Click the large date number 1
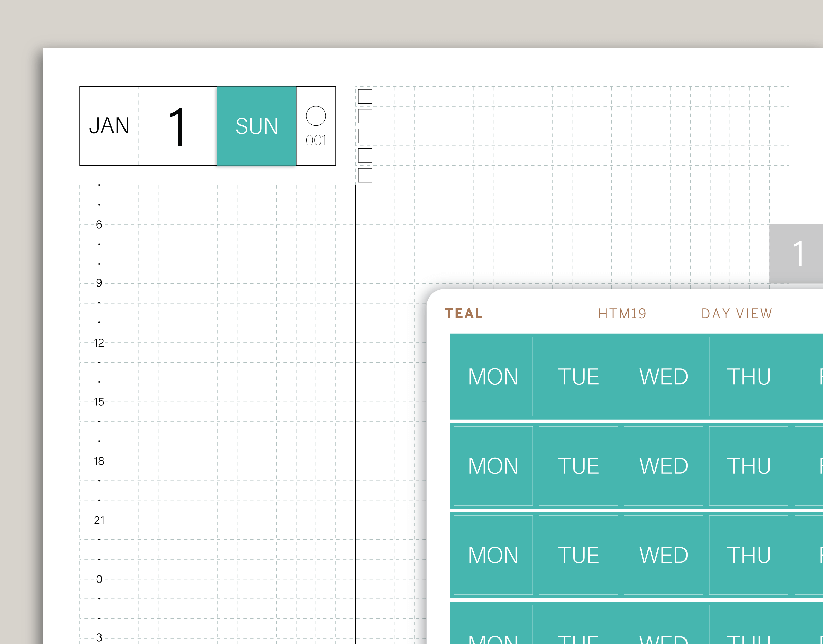 tap(177, 127)
